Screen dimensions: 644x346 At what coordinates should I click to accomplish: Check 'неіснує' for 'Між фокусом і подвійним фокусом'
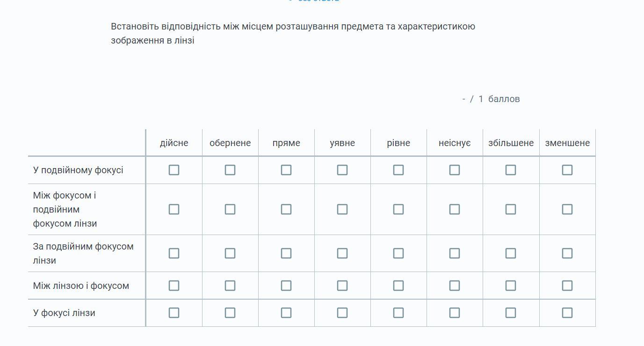[x=454, y=209]
